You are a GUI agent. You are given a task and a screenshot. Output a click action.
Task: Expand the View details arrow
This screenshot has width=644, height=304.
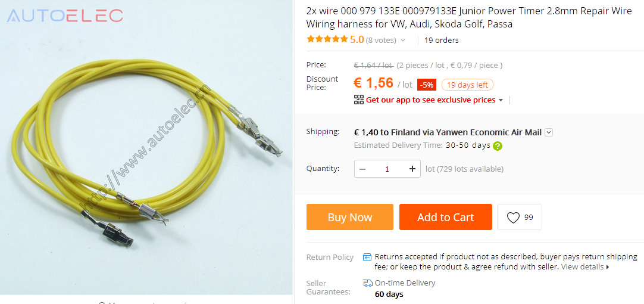608,267
